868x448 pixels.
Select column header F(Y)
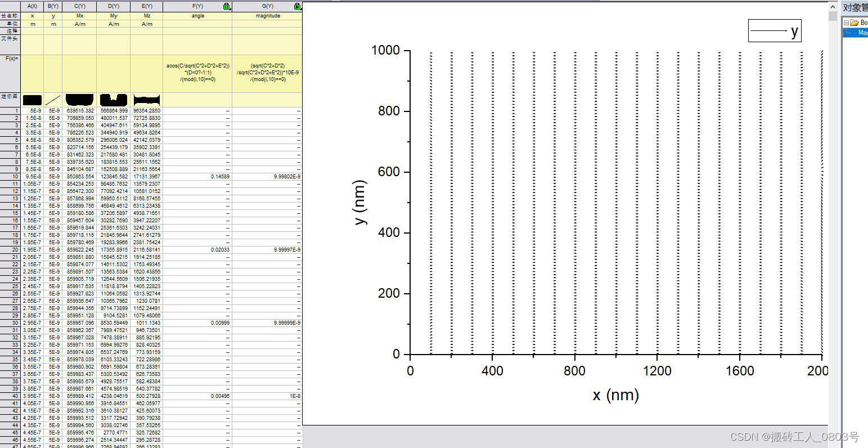click(197, 7)
